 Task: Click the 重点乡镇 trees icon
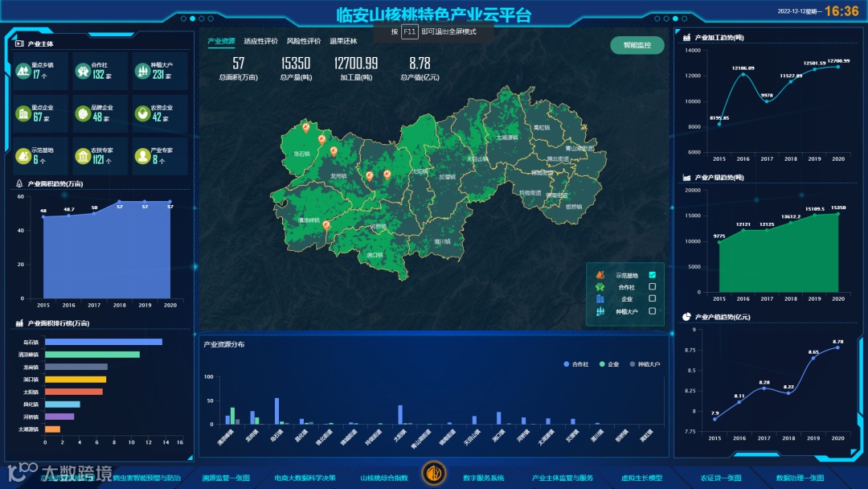[23, 71]
